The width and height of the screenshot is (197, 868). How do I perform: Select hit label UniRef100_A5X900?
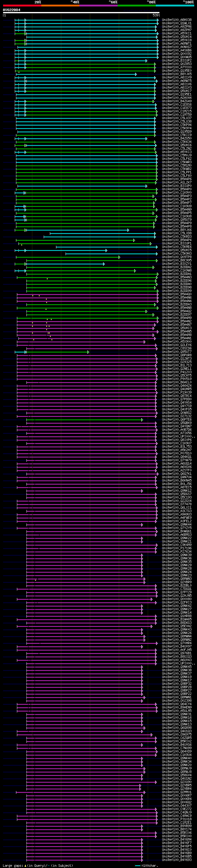[x=177, y=342]
